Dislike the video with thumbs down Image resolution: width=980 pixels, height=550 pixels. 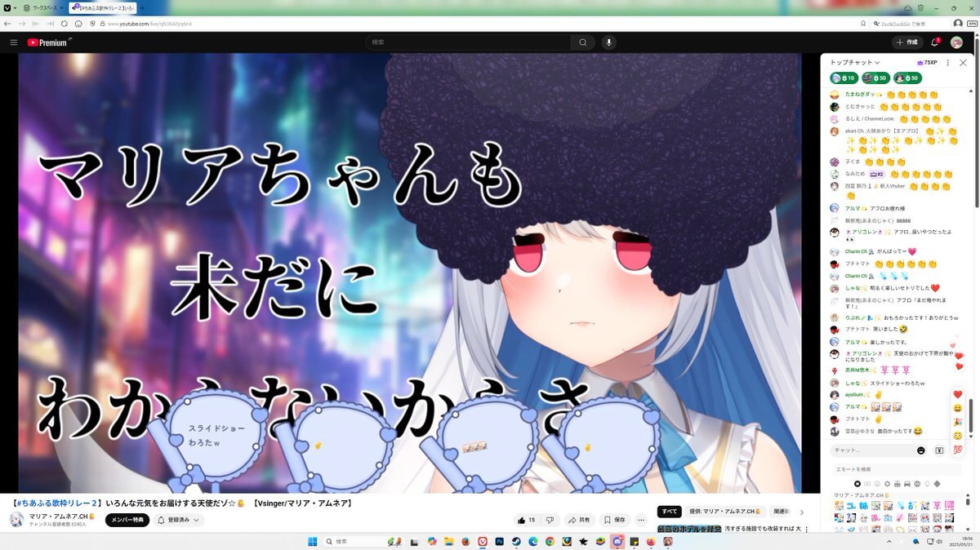pyautogui.click(x=550, y=520)
